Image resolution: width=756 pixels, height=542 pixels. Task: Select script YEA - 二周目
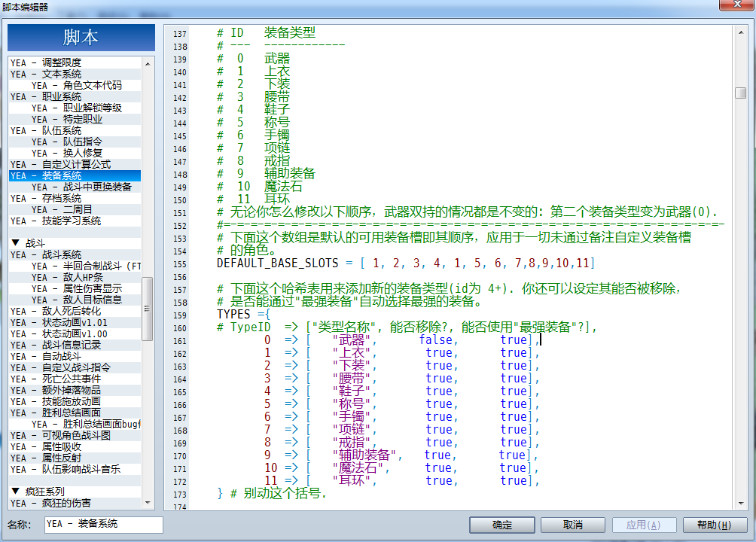pyautogui.click(x=75, y=210)
